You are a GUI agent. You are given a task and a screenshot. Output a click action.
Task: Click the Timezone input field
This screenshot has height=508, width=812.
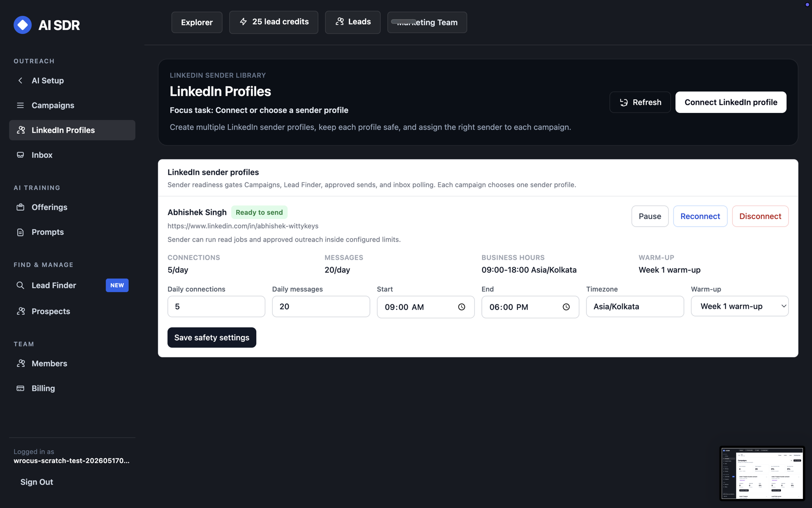[635, 307]
